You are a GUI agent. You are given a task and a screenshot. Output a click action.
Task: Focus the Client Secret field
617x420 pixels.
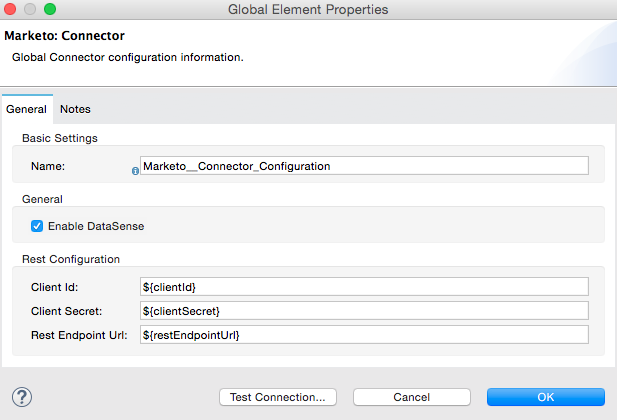364,311
